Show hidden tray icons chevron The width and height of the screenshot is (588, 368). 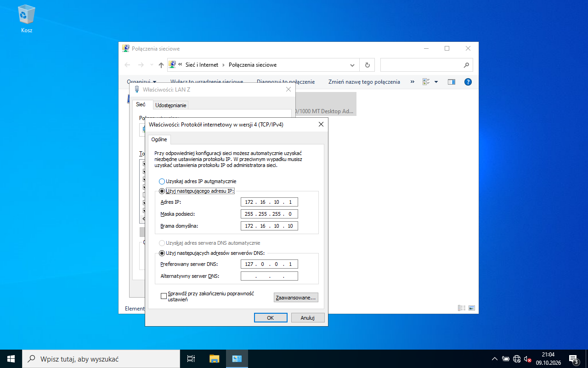click(495, 359)
